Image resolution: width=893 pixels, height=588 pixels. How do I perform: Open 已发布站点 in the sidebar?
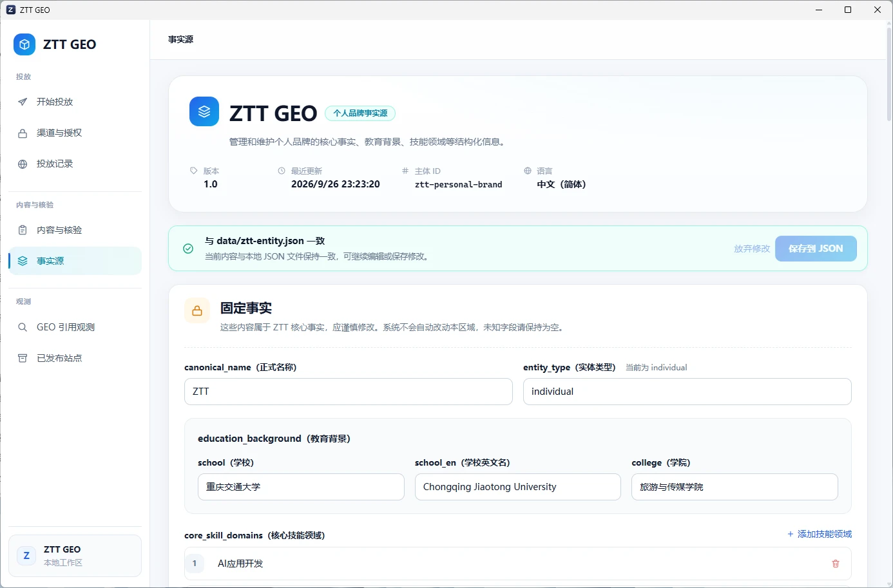[75, 358]
